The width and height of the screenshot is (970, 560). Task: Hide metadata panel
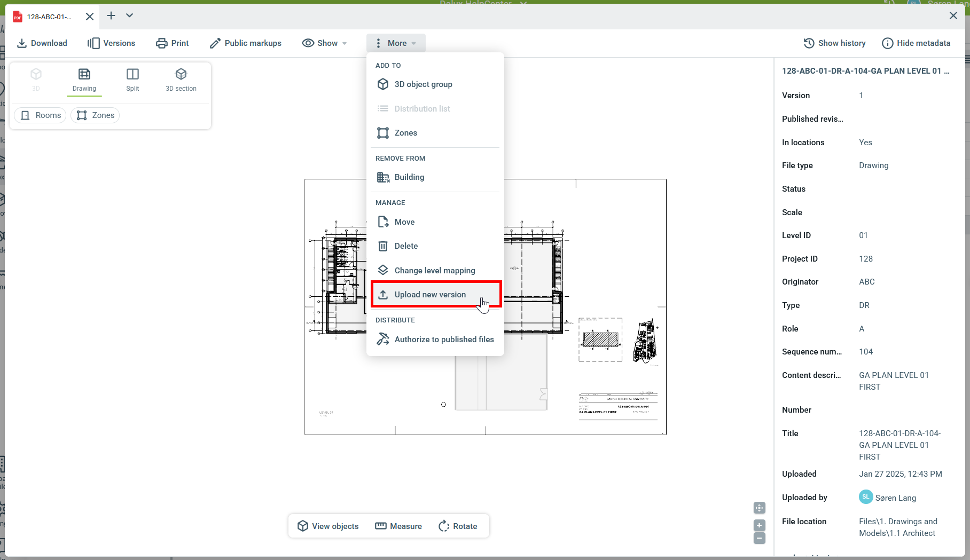[916, 43]
